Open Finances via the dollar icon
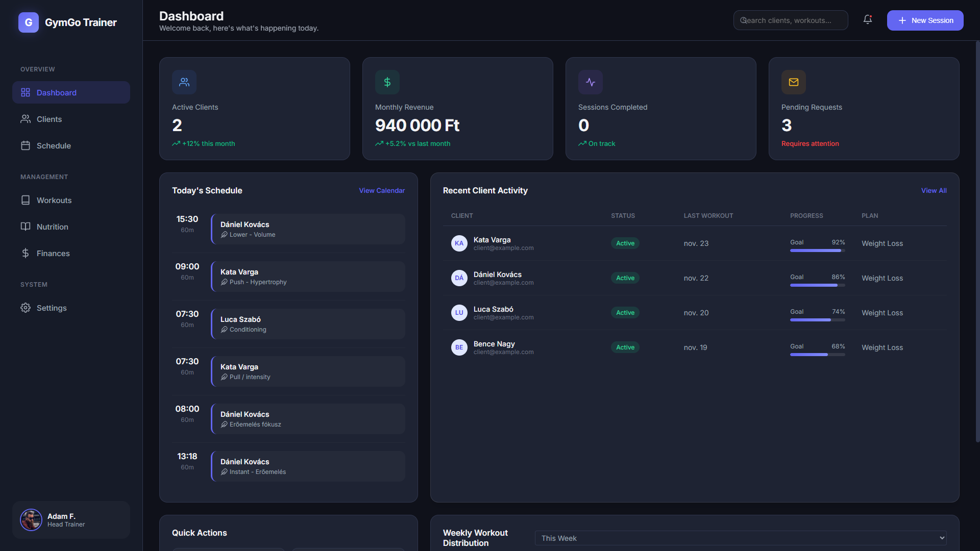The height and width of the screenshot is (551, 980). pyautogui.click(x=26, y=253)
